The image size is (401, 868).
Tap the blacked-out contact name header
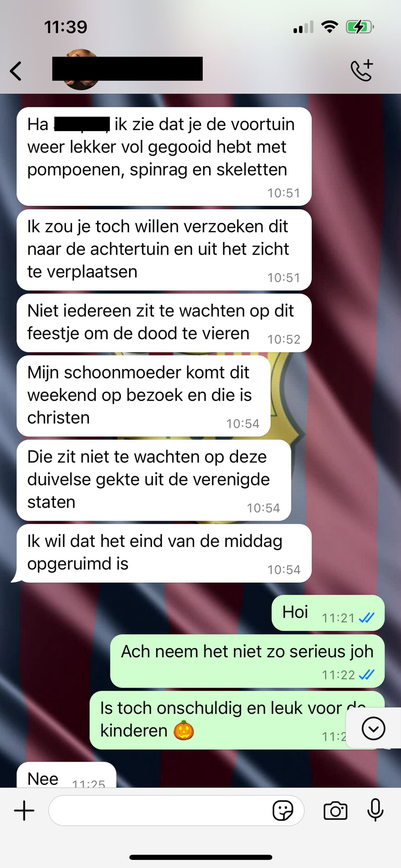[x=127, y=69]
